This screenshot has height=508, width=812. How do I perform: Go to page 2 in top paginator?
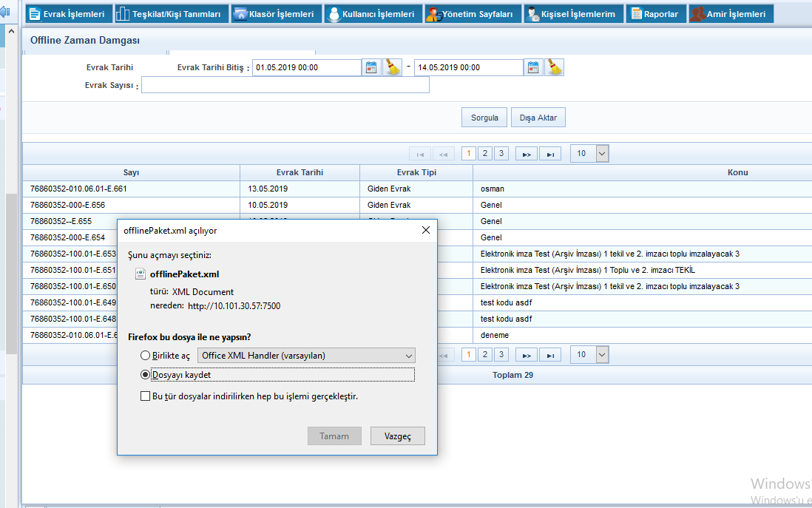(484, 153)
